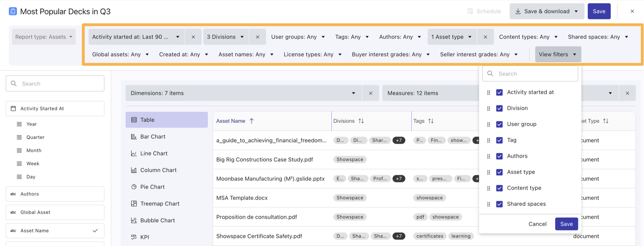The image size is (644, 246).
Task: Select the Line Chart visualization
Action: coord(154,153)
